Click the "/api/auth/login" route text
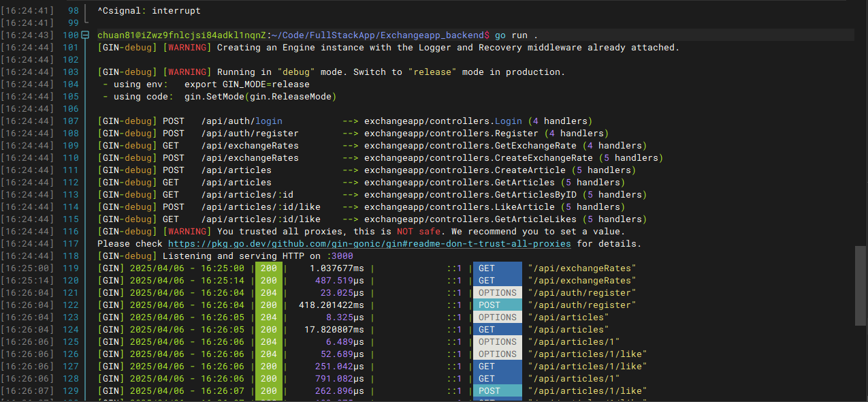 click(x=242, y=121)
